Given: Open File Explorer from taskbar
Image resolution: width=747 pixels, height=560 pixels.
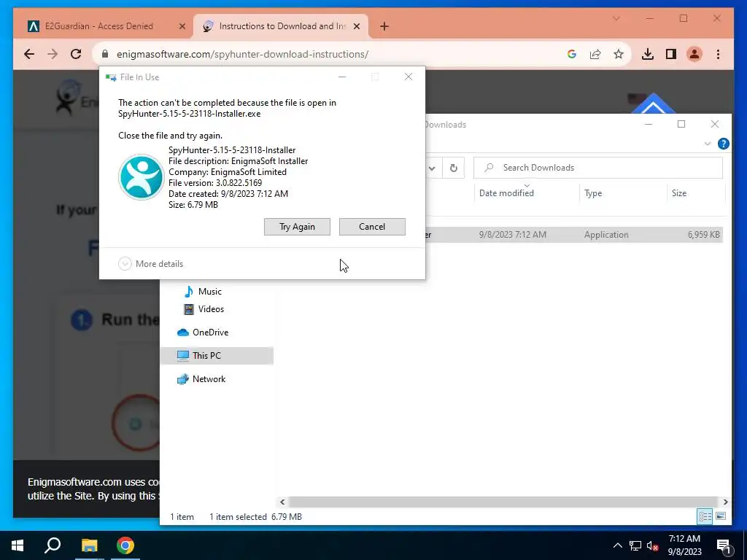Looking at the screenshot, I should tap(89, 545).
